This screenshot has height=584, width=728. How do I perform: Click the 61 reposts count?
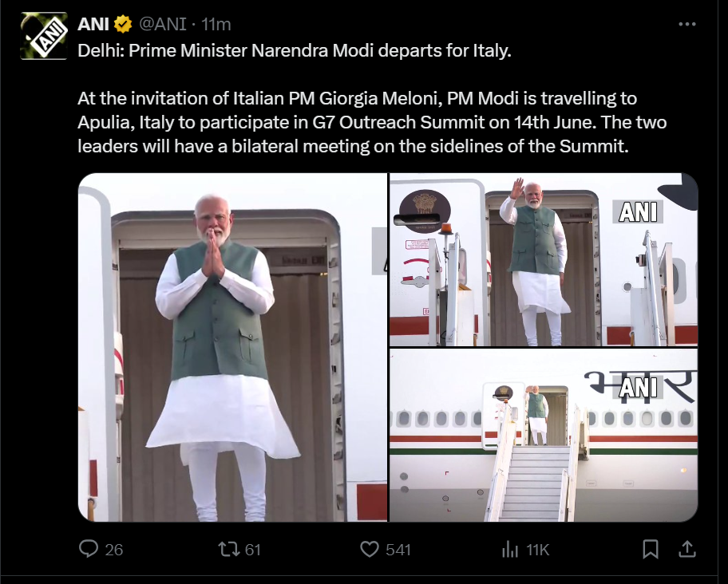pos(253,549)
